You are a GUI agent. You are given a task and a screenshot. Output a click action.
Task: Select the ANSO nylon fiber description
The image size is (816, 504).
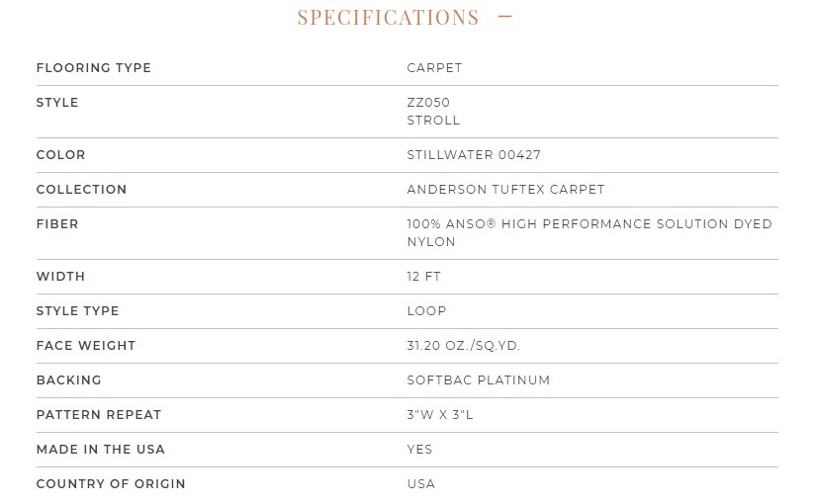pos(589,233)
